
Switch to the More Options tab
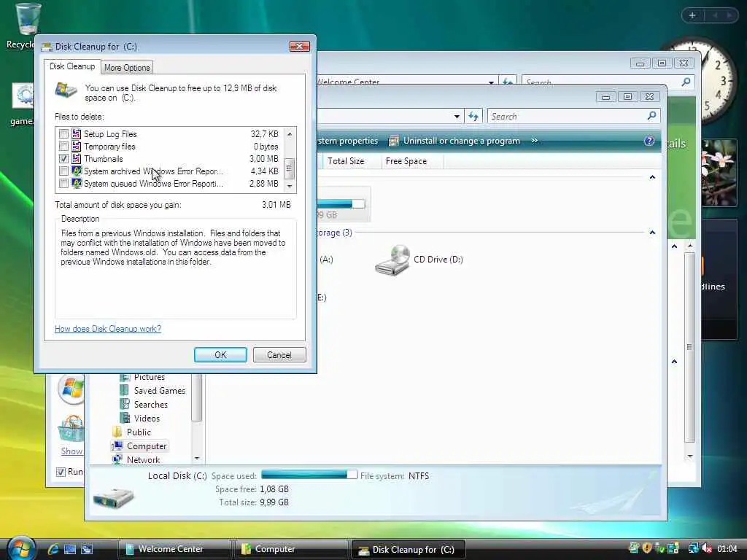127,68
